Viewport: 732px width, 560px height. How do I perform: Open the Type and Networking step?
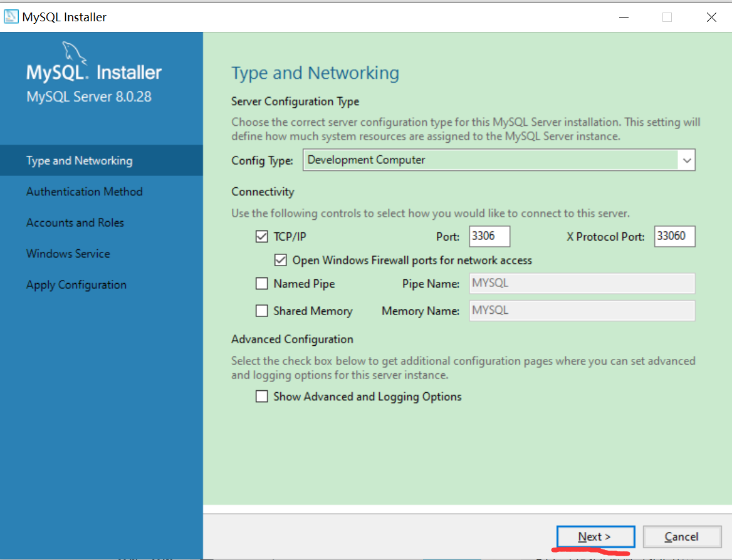[102, 160]
